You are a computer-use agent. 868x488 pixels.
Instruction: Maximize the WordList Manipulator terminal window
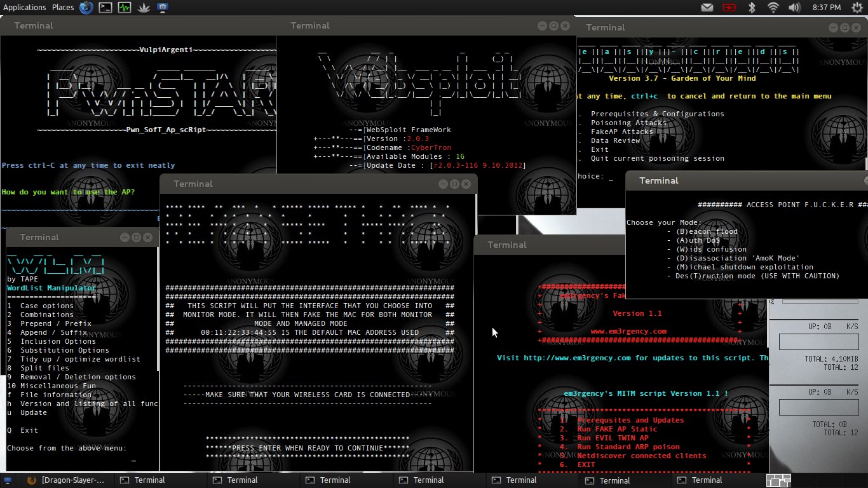(x=136, y=237)
